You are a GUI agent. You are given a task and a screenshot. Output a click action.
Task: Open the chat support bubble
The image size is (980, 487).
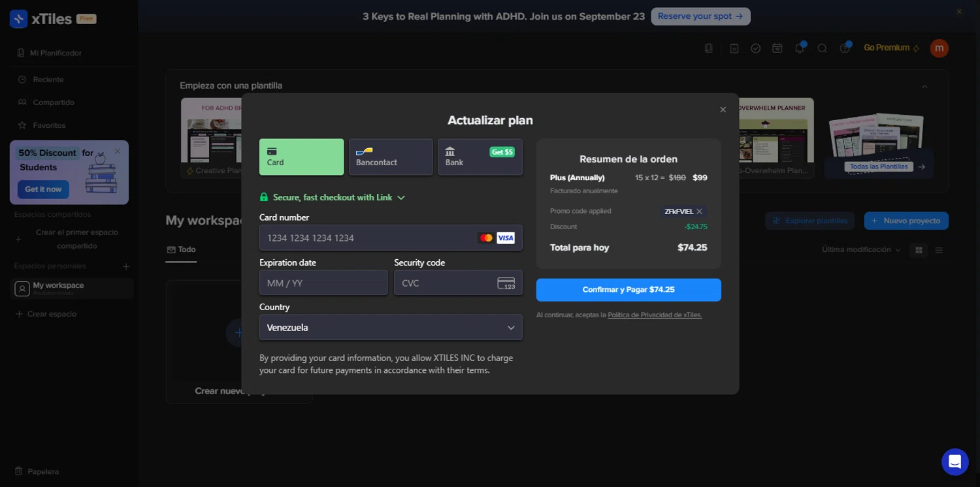(955, 462)
